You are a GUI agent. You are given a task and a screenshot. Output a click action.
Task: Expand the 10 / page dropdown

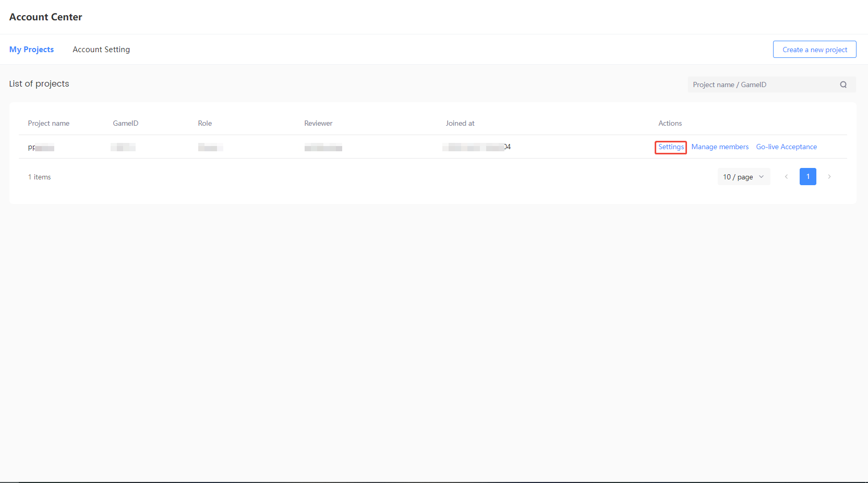[743, 177]
